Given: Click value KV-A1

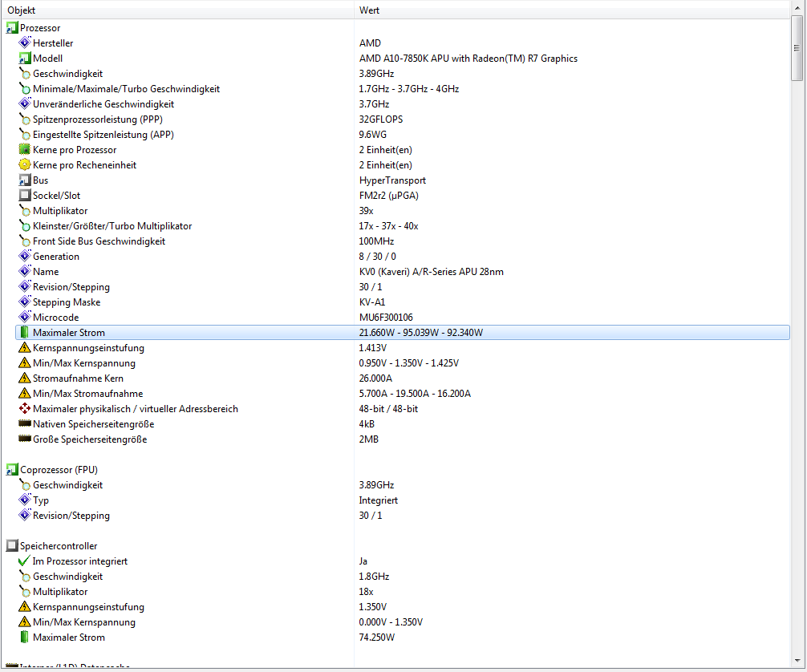Looking at the screenshot, I should coord(372,302).
